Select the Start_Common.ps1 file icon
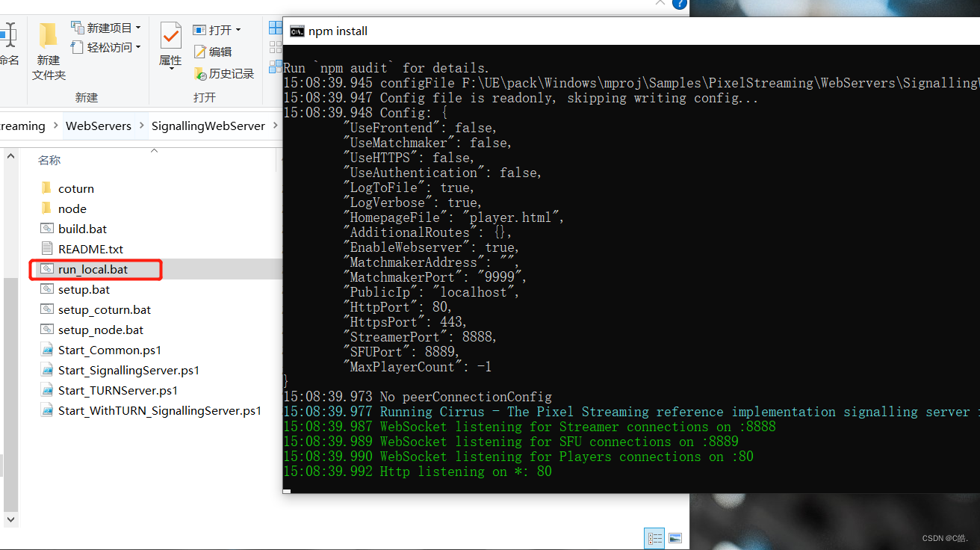 point(46,350)
